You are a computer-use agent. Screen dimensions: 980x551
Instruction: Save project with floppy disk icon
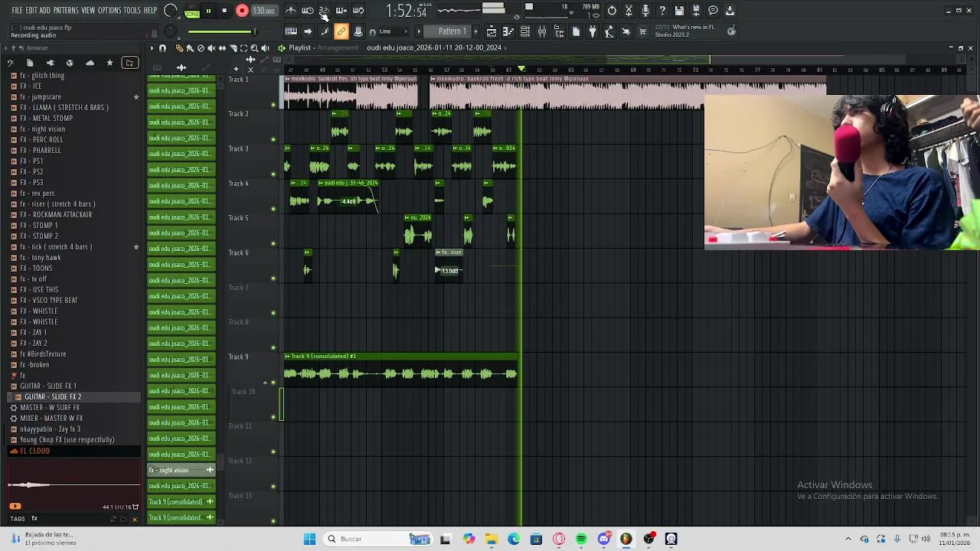pyautogui.click(x=679, y=11)
